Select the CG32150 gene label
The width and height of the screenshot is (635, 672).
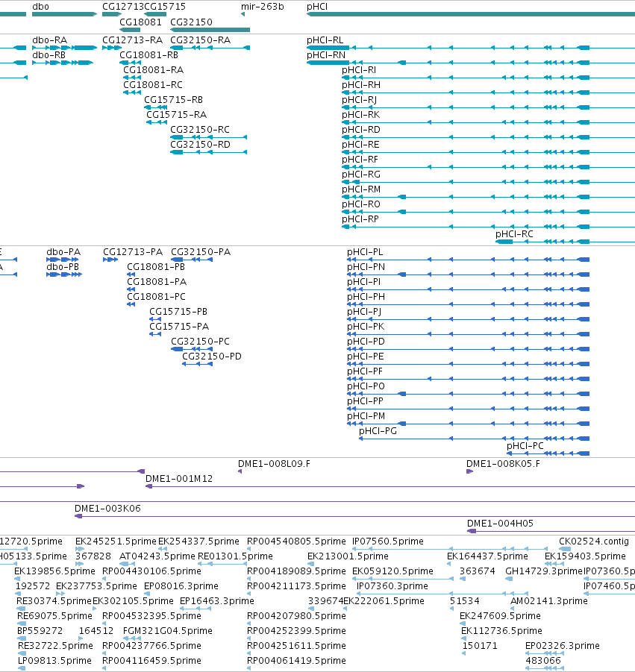191,22
